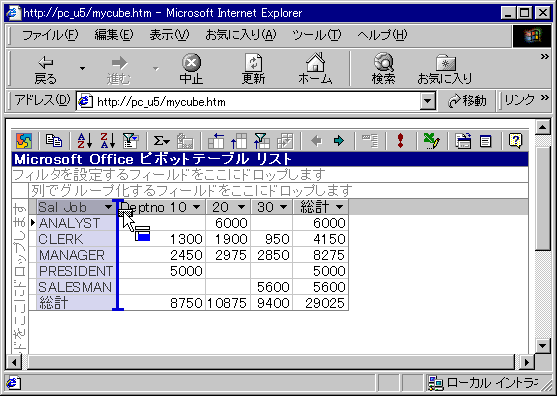The height and width of the screenshot is (396, 557).
Task: Open the Deptno field dropdown arrow
Action: coord(196,207)
